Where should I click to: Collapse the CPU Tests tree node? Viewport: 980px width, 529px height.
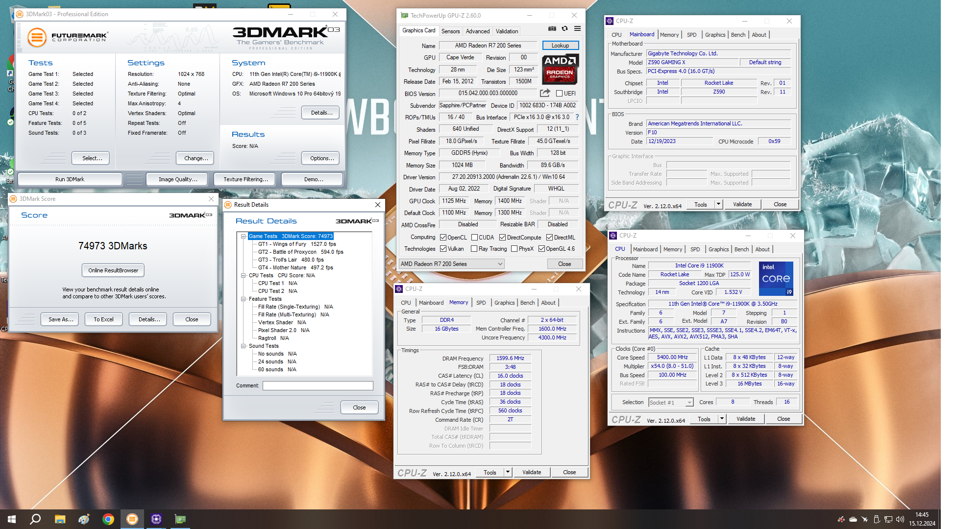(x=243, y=275)
